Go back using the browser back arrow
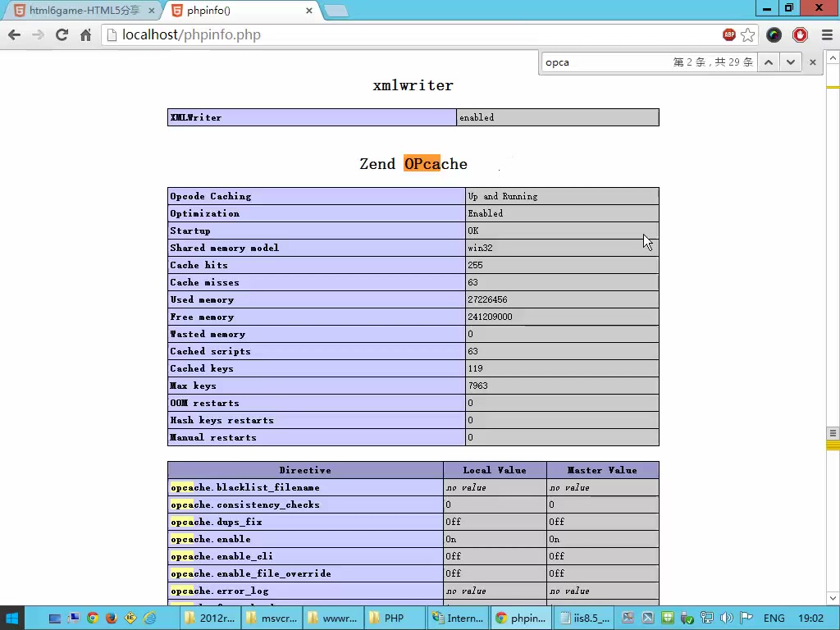The image size is (840, 630). point(15,34)
